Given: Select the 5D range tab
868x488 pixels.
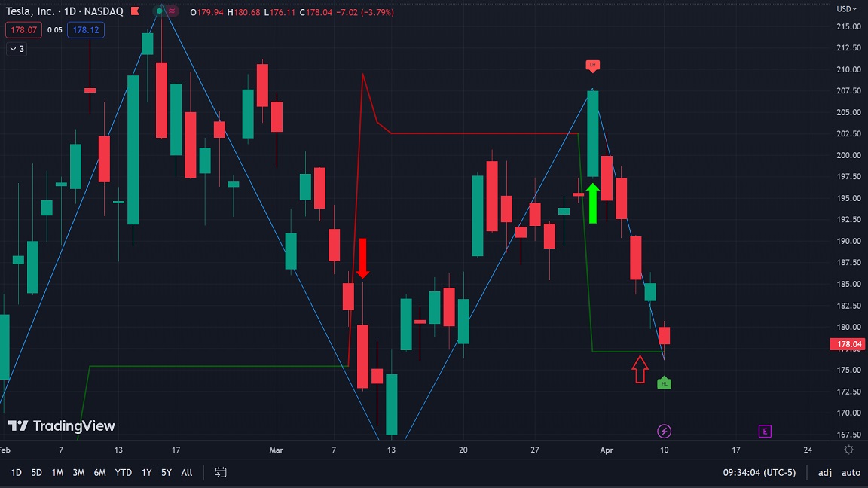Looking at the screenshot, I should pos(36,472).
